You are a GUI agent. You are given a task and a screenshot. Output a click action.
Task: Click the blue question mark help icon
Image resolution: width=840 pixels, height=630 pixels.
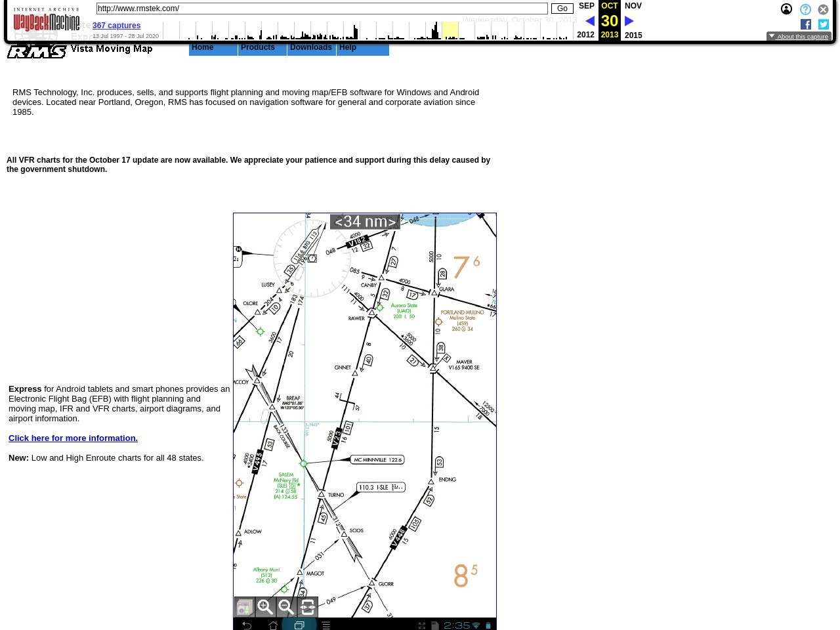point(805,9)
